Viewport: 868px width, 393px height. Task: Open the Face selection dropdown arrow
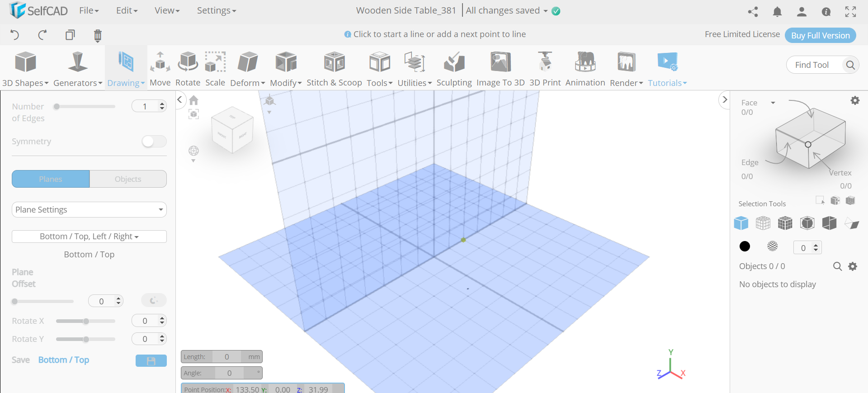773,103
